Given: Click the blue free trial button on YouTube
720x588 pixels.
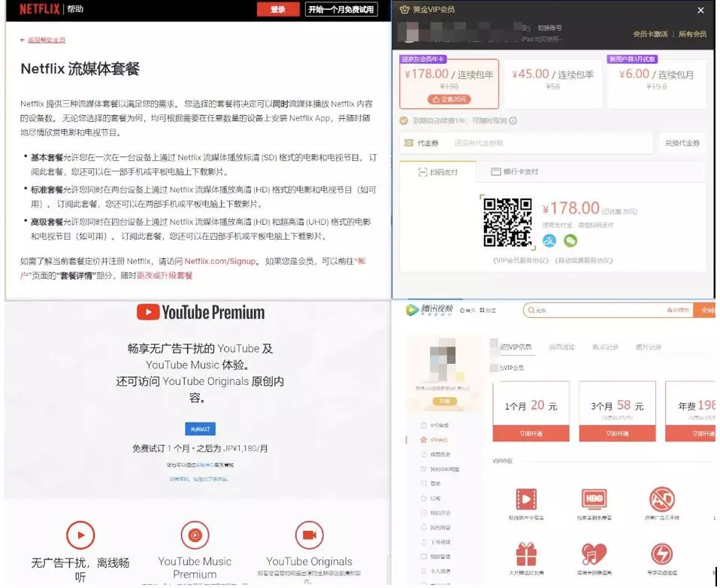Looking at the screenshot, I should (200, 429).
